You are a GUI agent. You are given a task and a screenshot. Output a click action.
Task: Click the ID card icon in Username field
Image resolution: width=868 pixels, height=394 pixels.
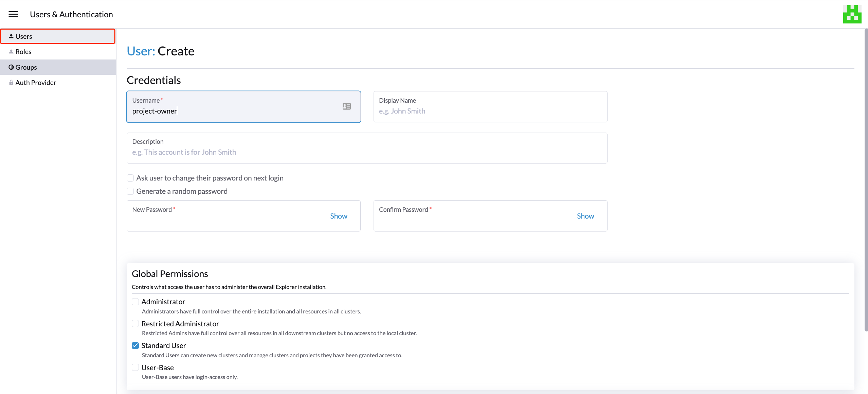pos(346,106)
